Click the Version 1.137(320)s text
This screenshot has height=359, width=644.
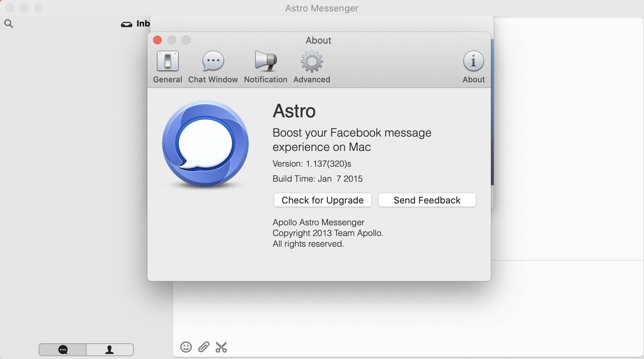click(312, 164)
